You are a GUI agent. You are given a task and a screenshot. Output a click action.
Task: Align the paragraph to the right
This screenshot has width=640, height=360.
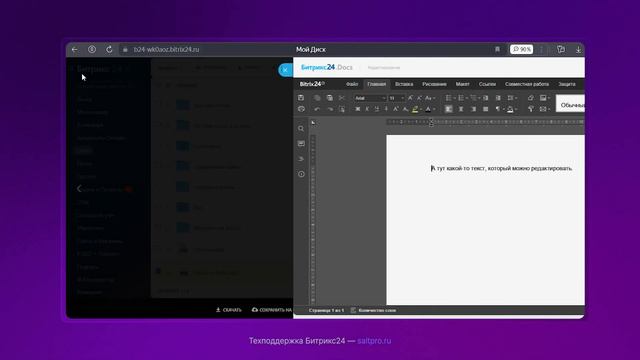473,109
